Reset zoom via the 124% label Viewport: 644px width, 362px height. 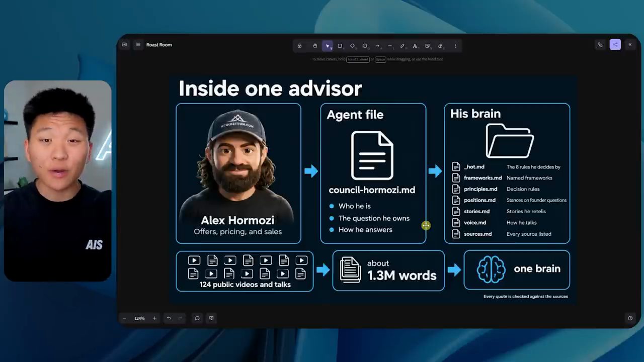click(139, 318)
